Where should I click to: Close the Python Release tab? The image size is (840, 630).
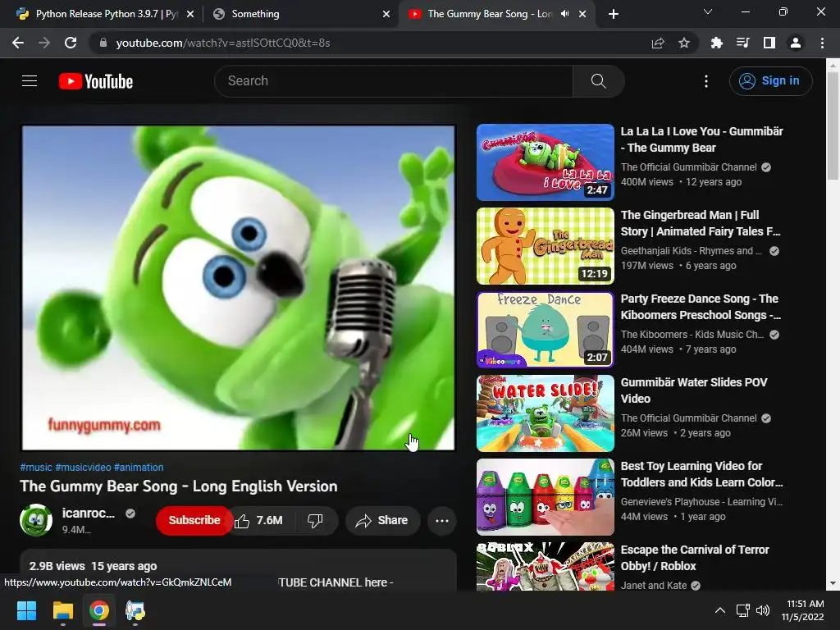pos(190,14)
